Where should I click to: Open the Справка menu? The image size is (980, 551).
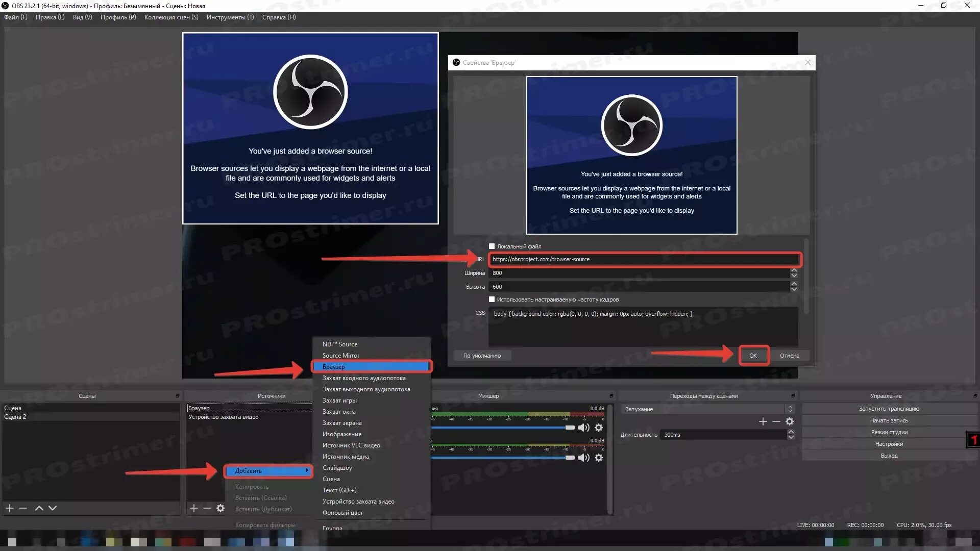click(279, 17)
